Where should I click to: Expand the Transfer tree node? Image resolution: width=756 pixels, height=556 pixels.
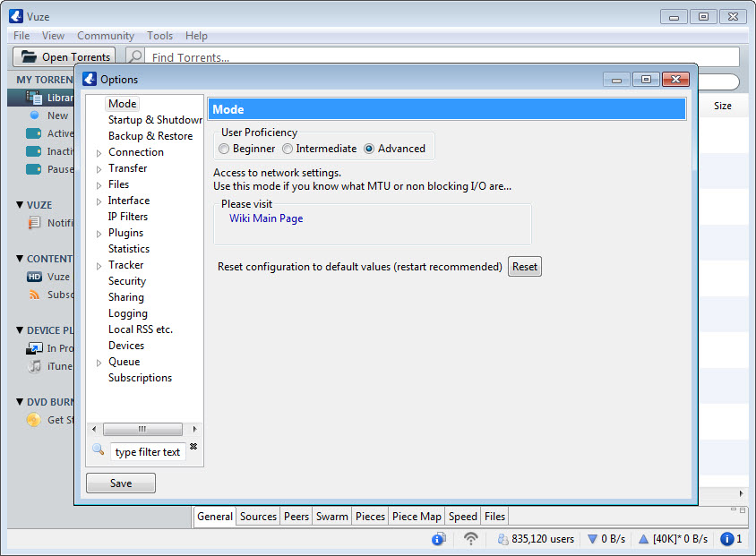click(99, 169)
